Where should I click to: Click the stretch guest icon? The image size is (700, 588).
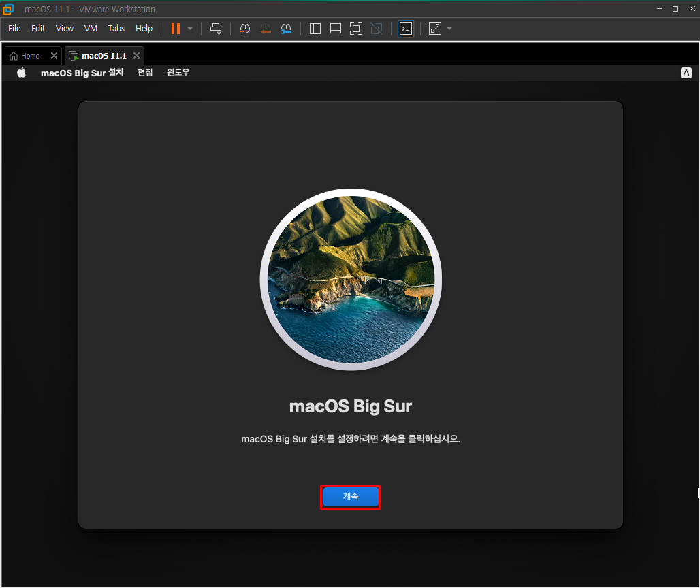pos(435,29)
